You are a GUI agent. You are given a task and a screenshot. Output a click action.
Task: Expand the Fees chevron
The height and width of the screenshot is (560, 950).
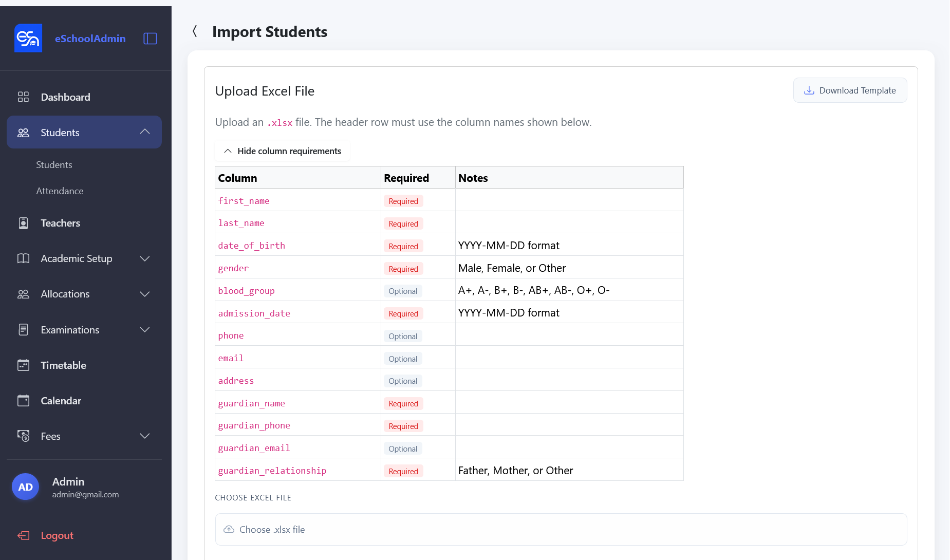[145, 436]
